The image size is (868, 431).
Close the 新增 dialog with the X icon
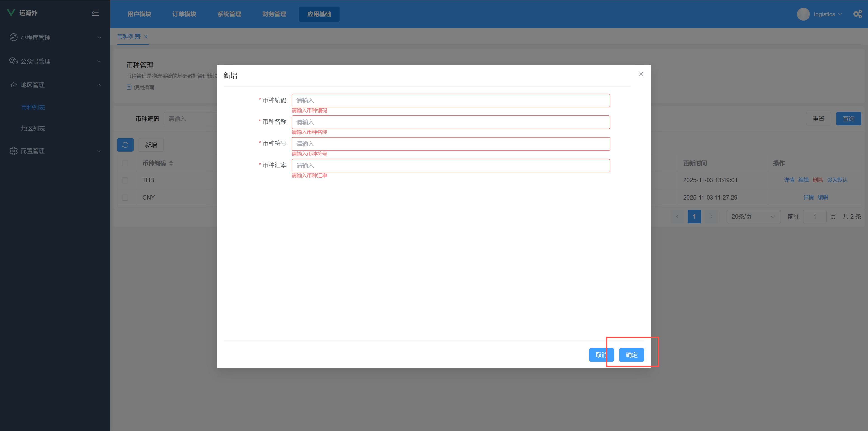coord(641,74)
